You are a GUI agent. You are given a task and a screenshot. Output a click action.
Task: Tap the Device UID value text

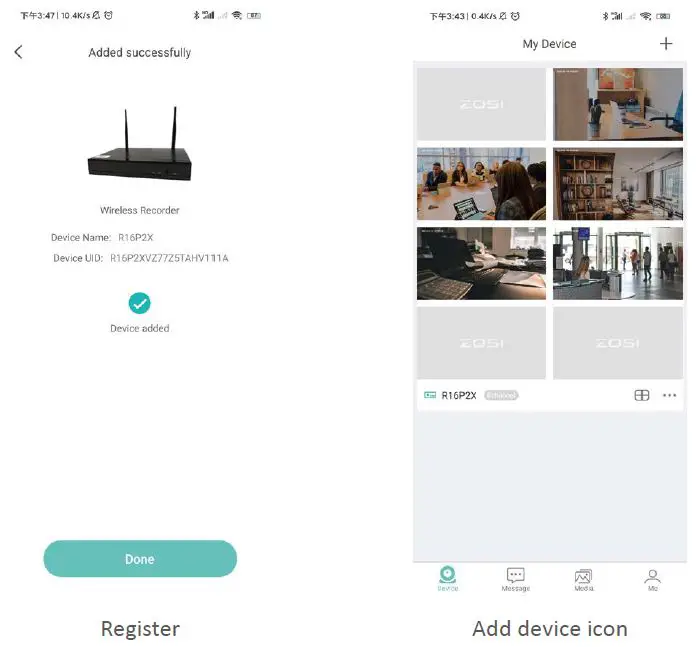[169, 258]
